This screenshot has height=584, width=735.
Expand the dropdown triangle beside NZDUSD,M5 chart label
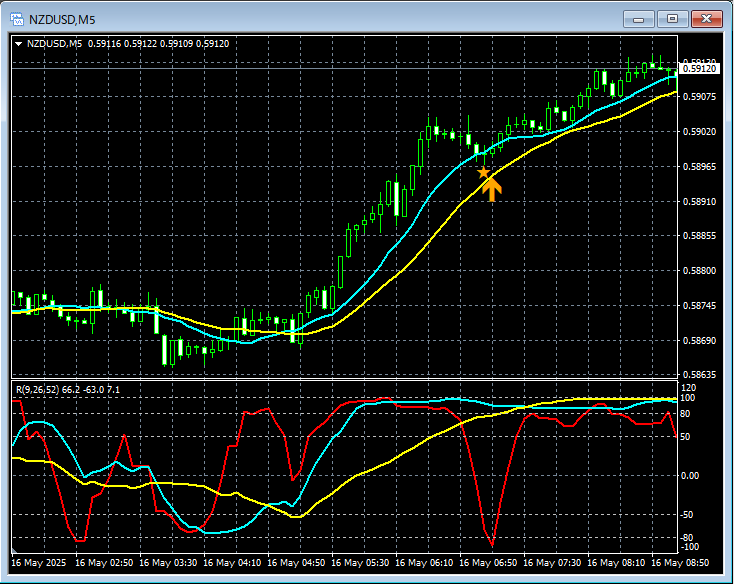[x=19, y=44]
